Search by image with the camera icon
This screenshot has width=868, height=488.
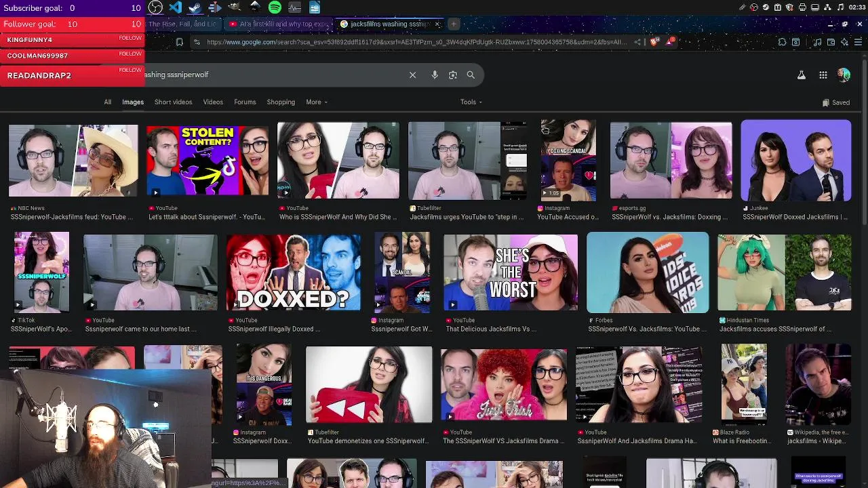click(x=453, y=75)
